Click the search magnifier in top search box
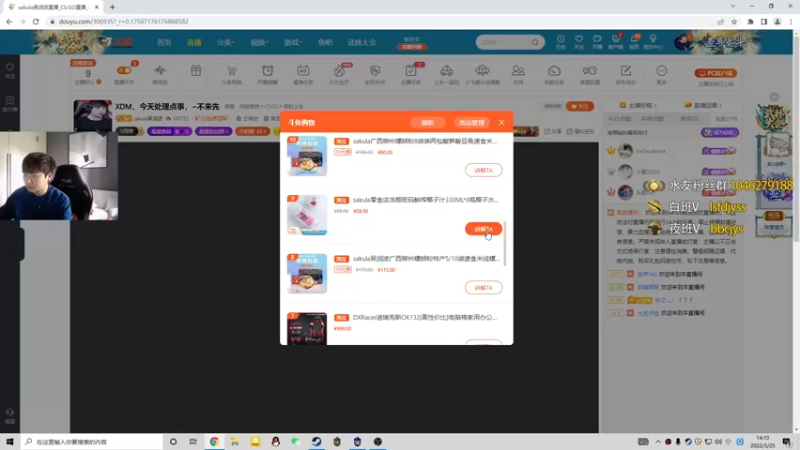The height and width of the screenshot is (450, 800). 535,42
